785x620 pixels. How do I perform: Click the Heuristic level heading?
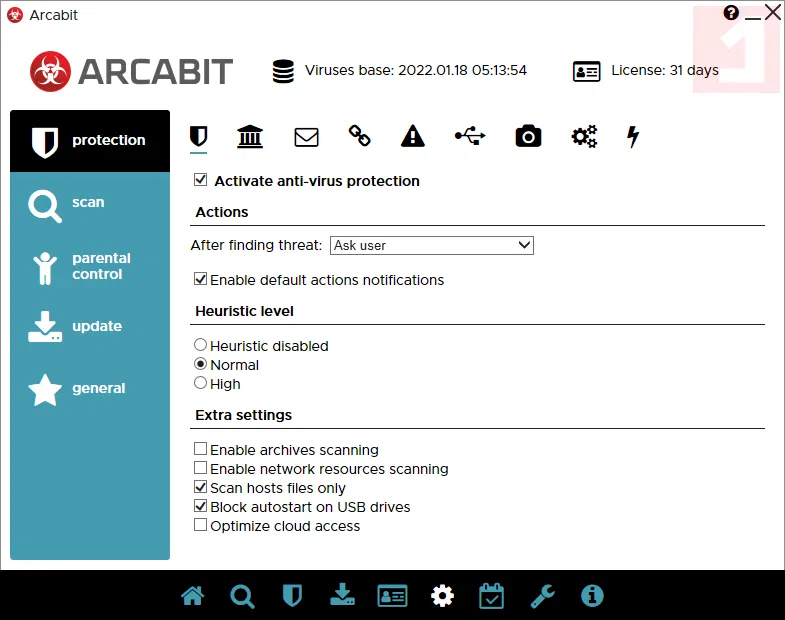(244, 311)
